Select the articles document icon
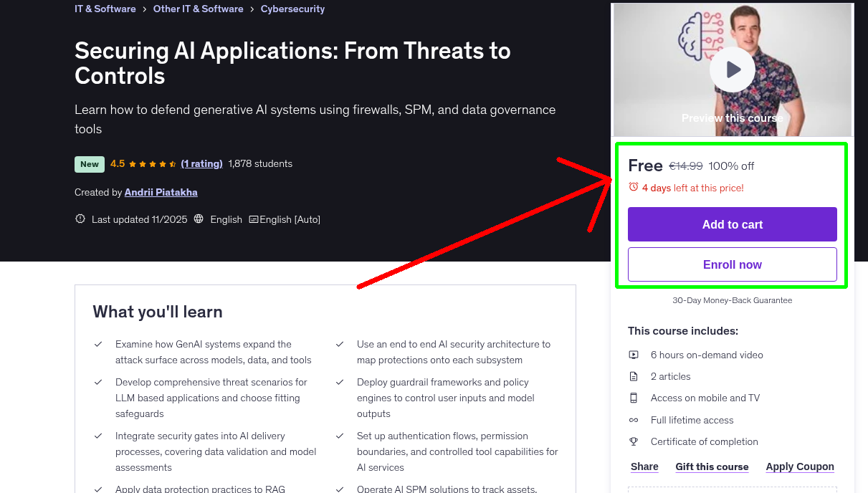 (x=634, y=376)
